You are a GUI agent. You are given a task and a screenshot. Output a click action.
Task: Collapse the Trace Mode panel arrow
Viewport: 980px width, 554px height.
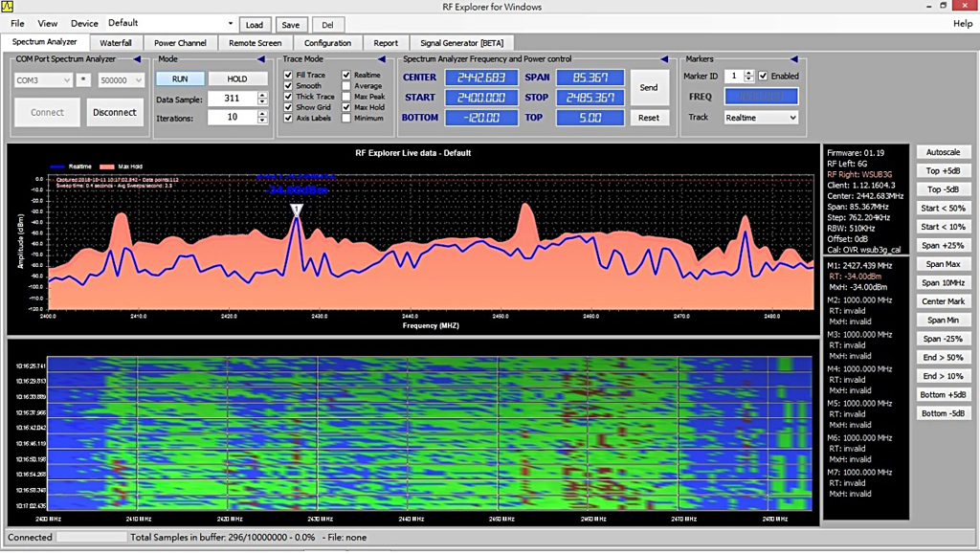[x=382, y=59]
